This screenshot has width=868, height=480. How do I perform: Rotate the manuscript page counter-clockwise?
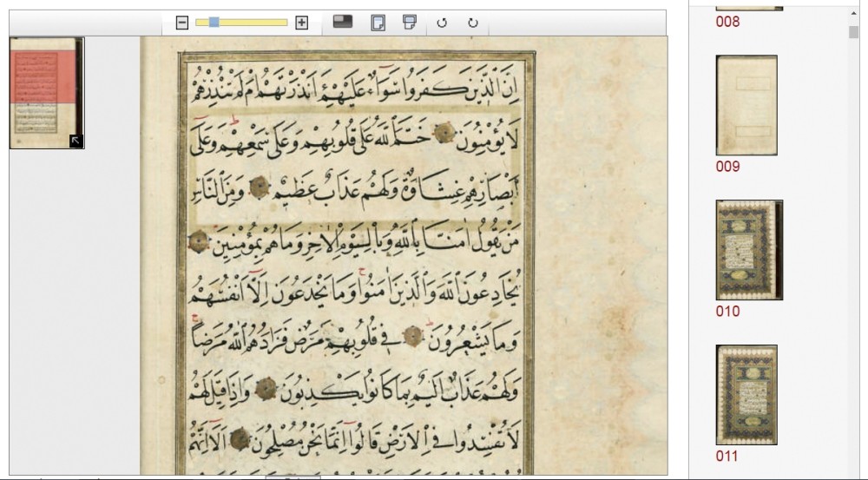pos(442,23)
